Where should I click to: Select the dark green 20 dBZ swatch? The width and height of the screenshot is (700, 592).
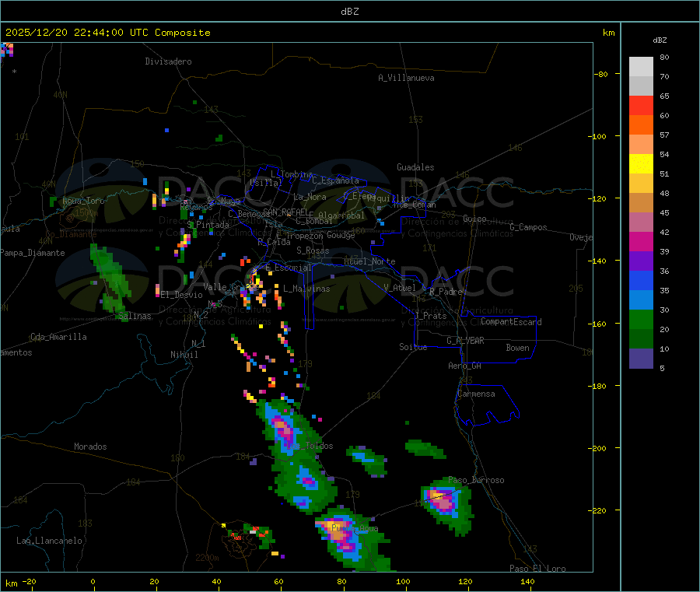(641, 339)
